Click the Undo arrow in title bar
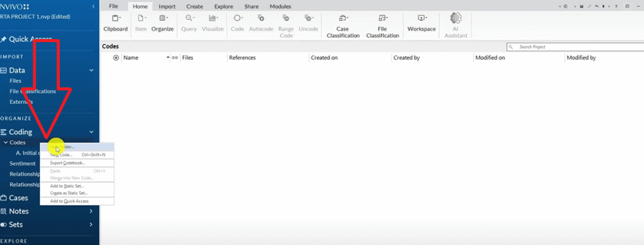Viewport: 644px width, 245px height. point(597,6)
